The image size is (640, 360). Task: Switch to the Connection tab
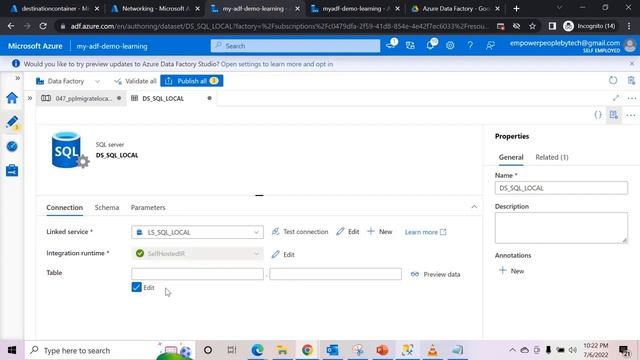click(64, 207)
